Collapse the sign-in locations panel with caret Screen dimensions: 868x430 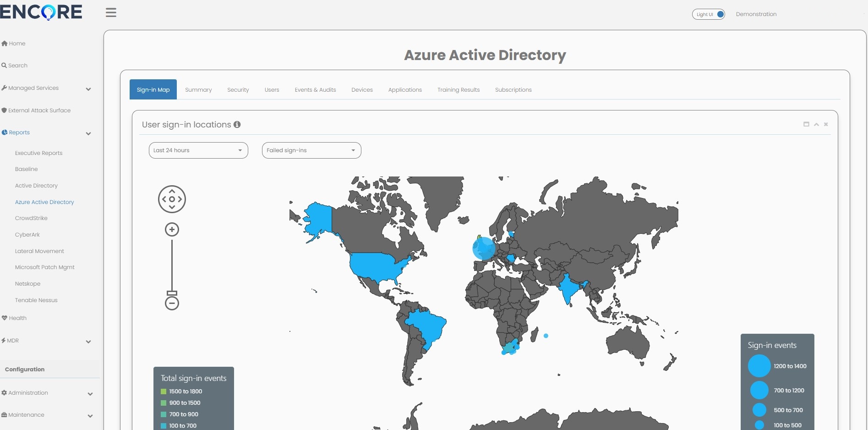pyautogui.click(x=816, y=124)
